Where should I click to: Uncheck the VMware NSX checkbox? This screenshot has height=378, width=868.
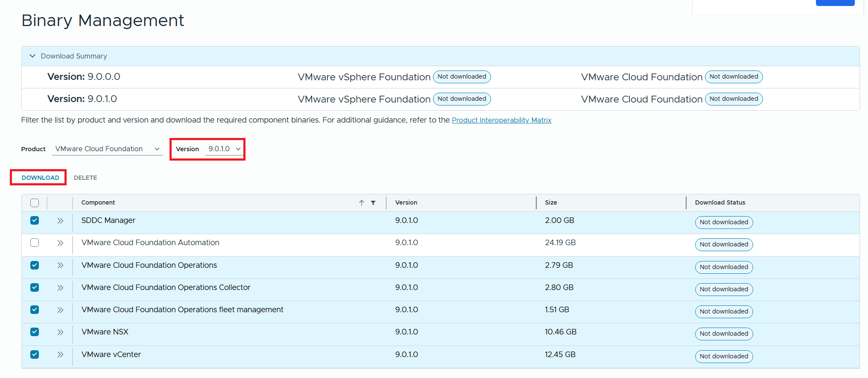pyautogui.click(x=35, y=332)
